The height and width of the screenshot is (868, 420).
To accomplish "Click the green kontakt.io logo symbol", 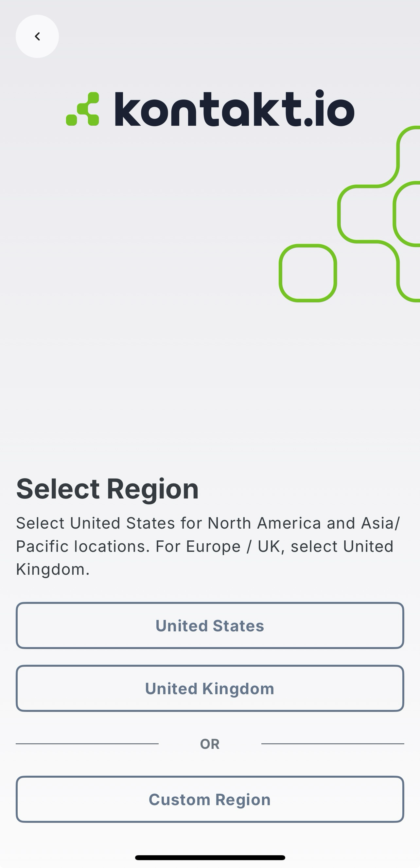I will (83, 109).
